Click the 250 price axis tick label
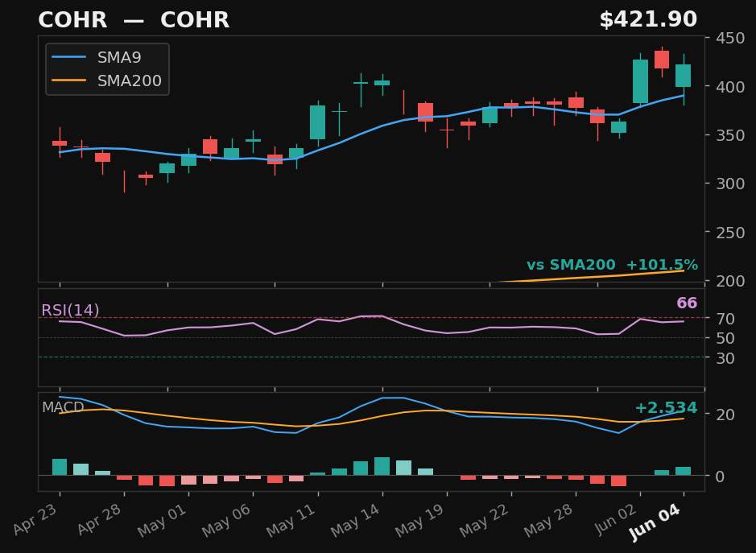 pyautogui.click(x=730, y=233)
